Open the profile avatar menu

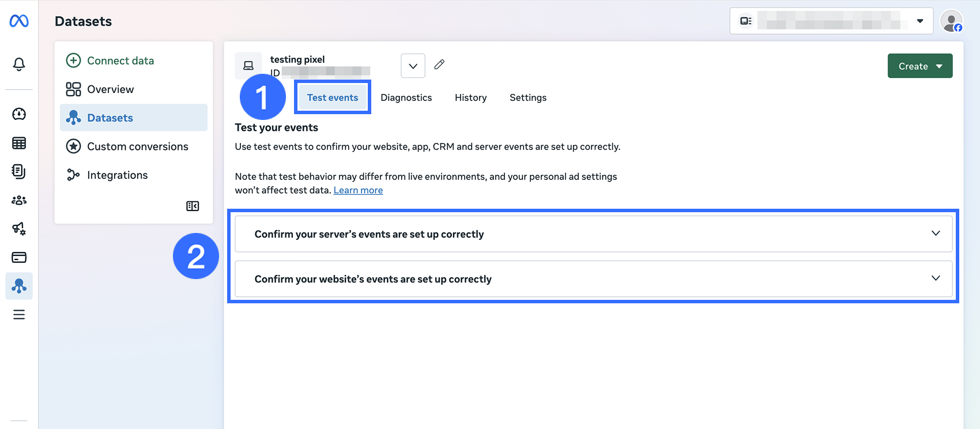point(951,21)
